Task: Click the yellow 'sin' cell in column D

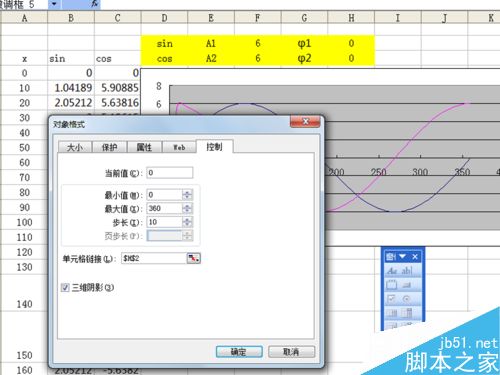Action: 164,43
